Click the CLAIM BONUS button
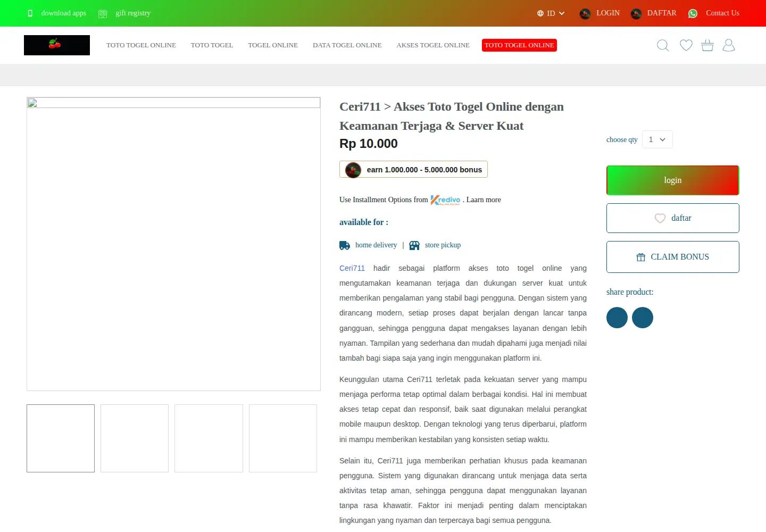Screen dimensions: 766x532 click(673, 257)
